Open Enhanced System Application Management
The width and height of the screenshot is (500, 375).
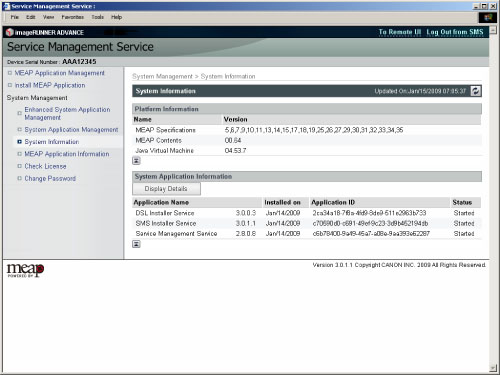click(67, 113)
